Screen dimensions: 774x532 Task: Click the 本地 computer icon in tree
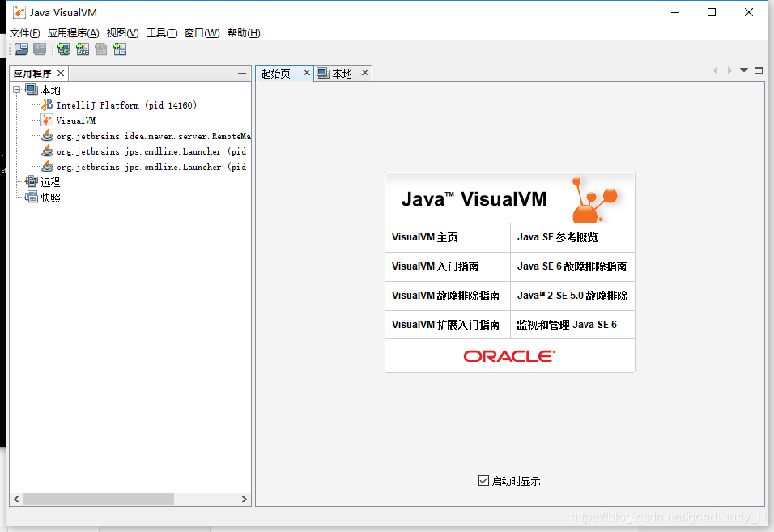coord(32,89)
